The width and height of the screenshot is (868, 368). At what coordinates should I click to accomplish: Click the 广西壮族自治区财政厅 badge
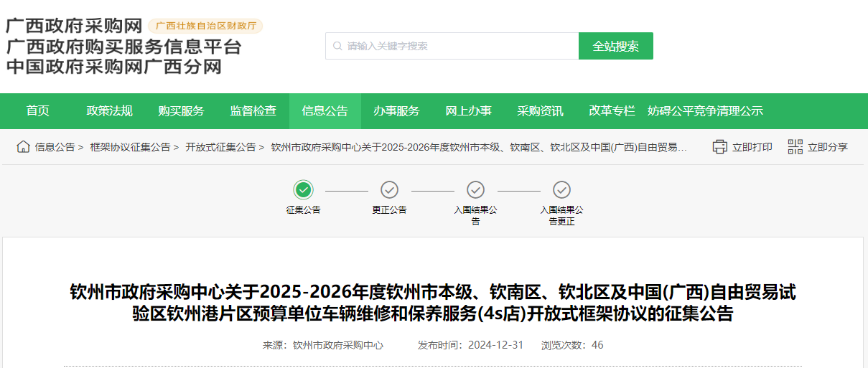(205, 26)
